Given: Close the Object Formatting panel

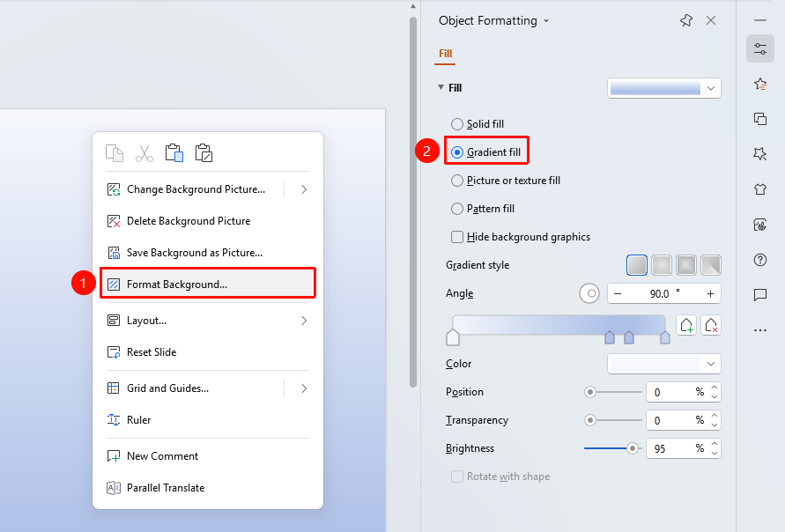Looking at the screenshot, I should pyautogui.click(x=711, y=20).
